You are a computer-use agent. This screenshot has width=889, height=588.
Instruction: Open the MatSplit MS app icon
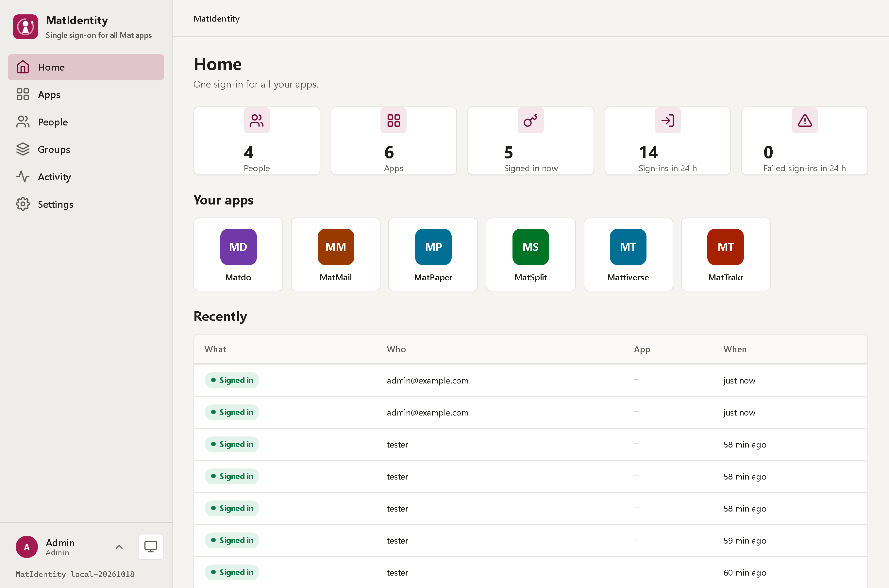[x=530, y=247]
